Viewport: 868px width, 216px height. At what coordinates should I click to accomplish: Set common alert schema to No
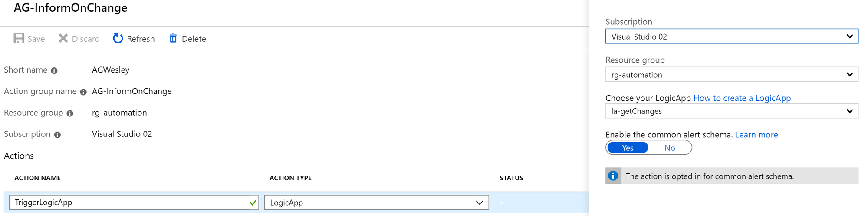click(x=670, y=148)
